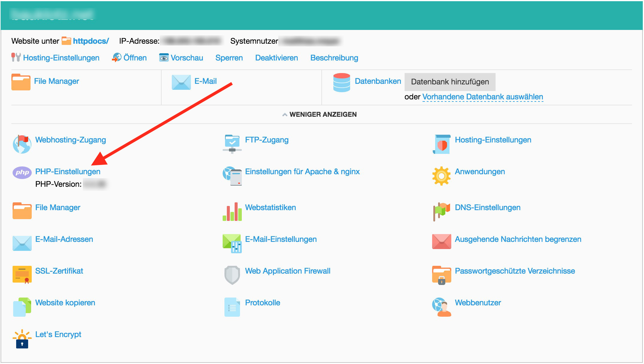The image size is (644, 364).
Task: Click the globe arrow Öffnen icon
Action: pos(116,57)
